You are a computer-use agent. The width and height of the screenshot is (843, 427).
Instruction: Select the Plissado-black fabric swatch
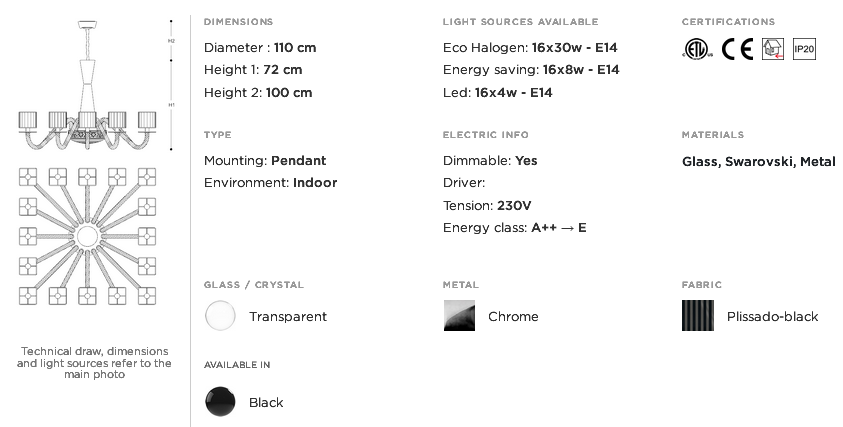pyautogui.click(x=698, y=316)
